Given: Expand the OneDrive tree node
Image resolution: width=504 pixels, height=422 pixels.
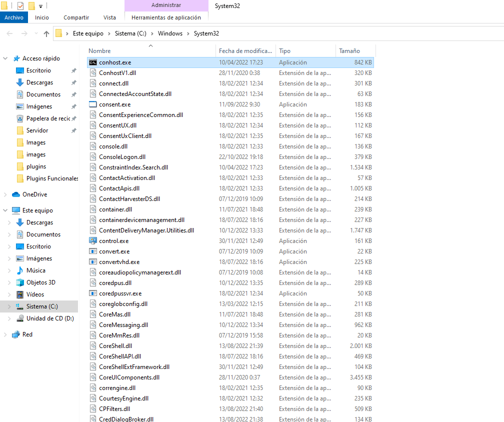Looking at the screenshot, I should (x=5, y=194).
